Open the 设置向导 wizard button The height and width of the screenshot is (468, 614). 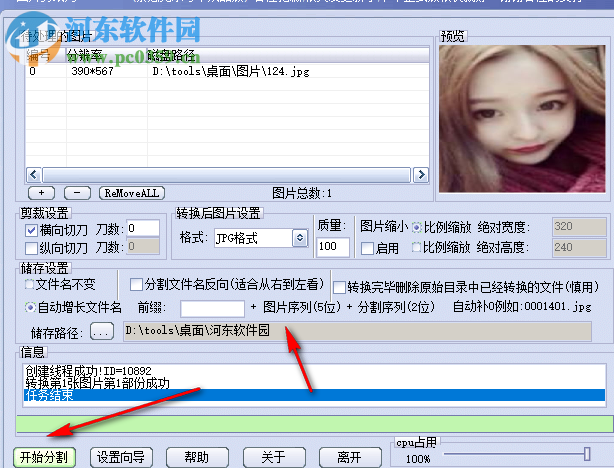pyautogui.click(x=121, y=457)
